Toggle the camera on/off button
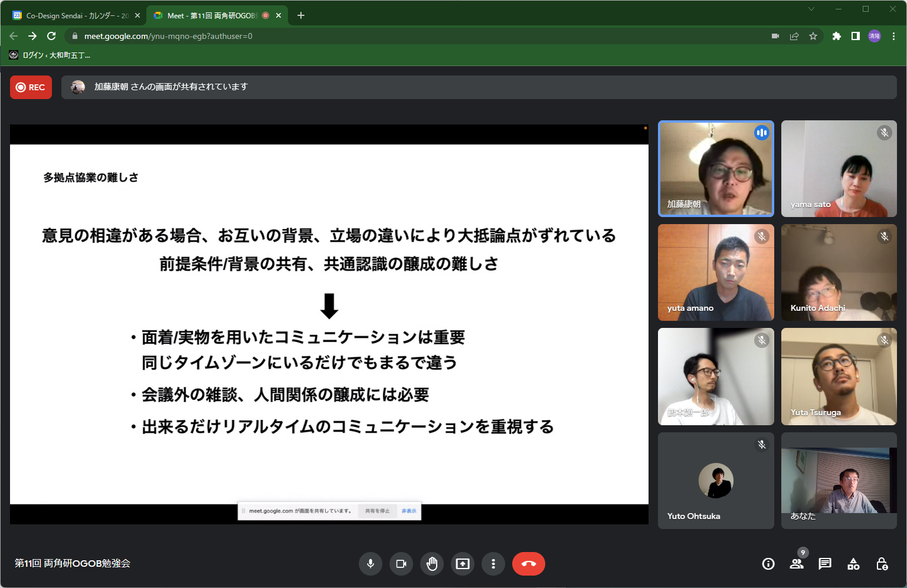907x588 pixels. (401, 564)
